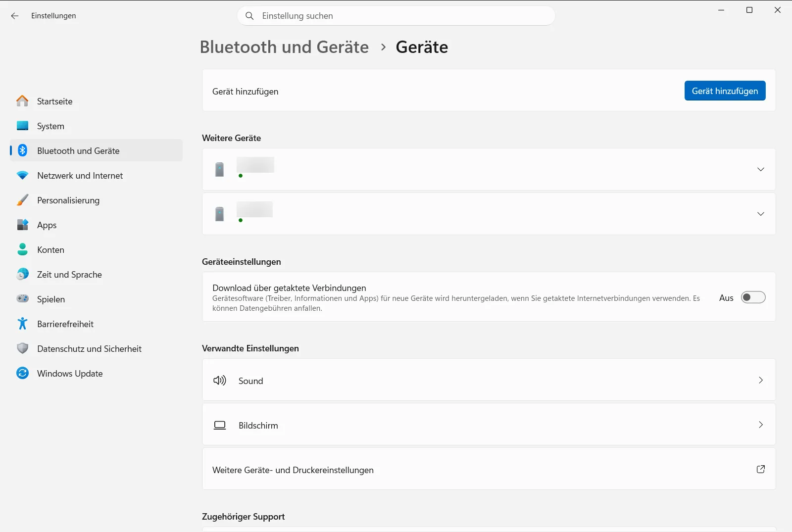Click the Einstellung suchen search field

pyautogui.click(x=396, y=16)
